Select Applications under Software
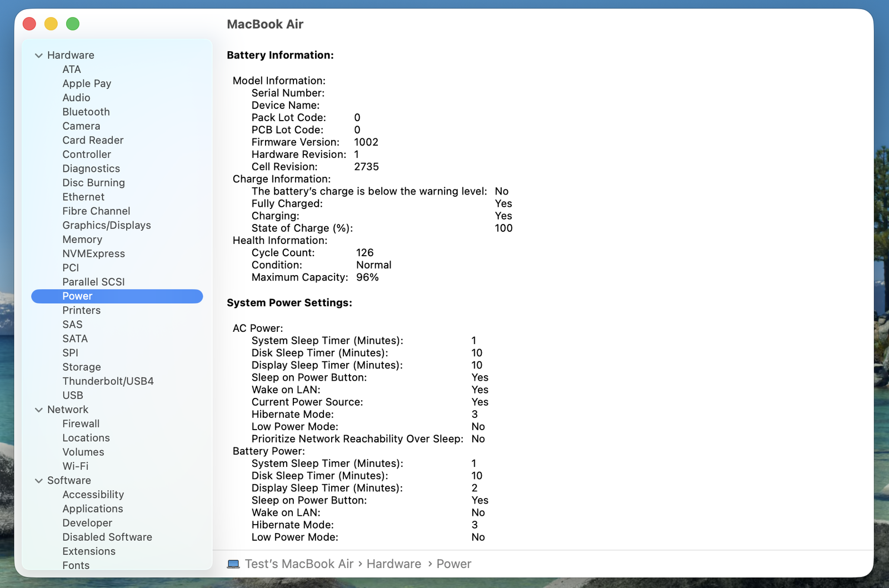 [x=93, y=509]
